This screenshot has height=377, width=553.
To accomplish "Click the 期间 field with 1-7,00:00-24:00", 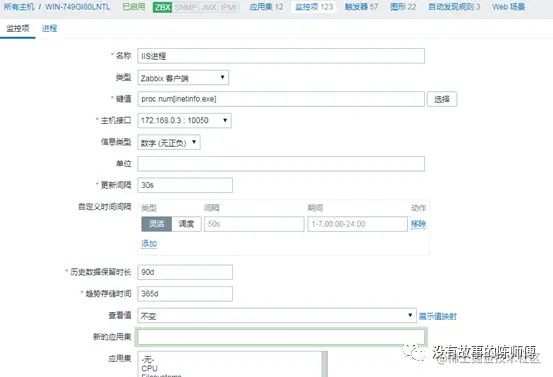I will (358, 224).
